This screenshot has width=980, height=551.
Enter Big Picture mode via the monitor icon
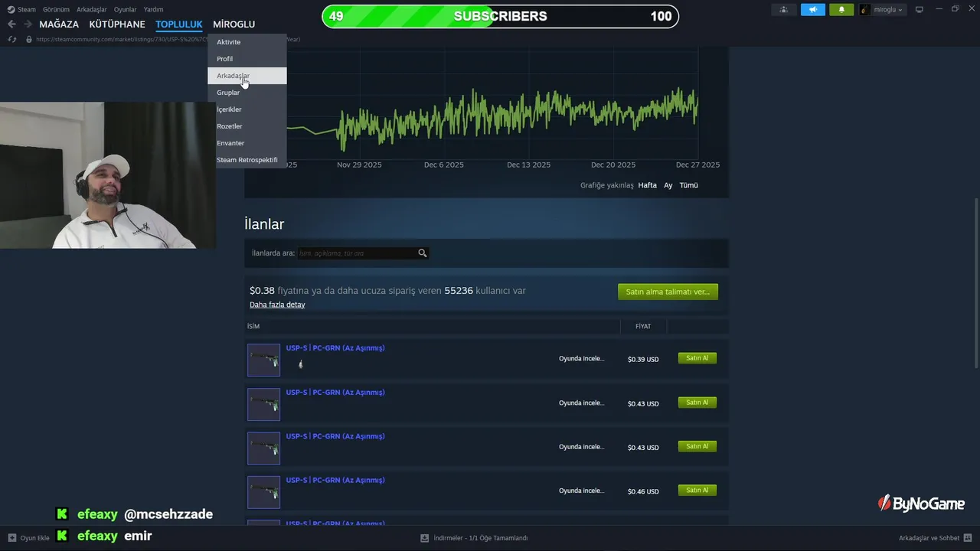click(x=920, y=9)
